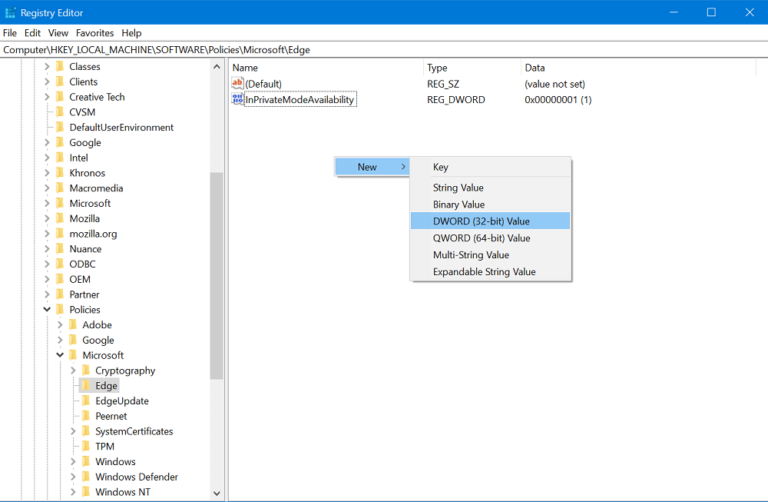This screenshot has height=502, width=768.
Task: Open the Edit menu
Action: 33,33
